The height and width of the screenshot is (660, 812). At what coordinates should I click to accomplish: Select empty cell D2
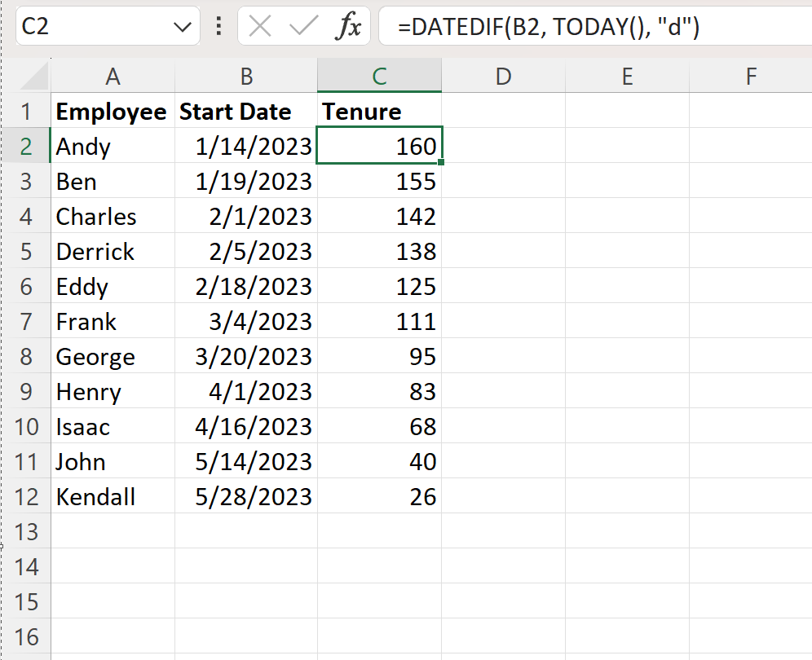503,146
